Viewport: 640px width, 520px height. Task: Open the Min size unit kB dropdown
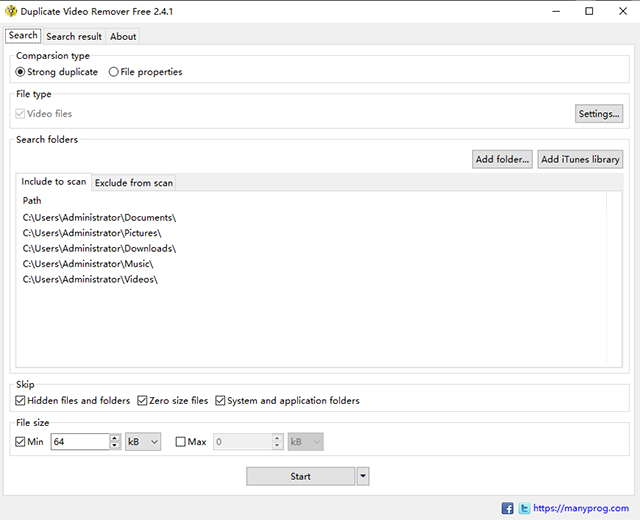pyautogui.click(x=143, y=442)
